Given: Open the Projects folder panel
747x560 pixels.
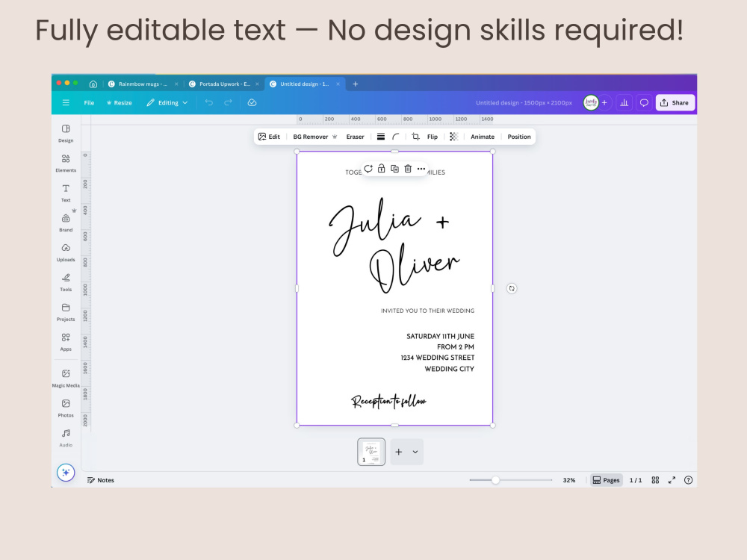Looking at the screenshot, I should tap(66, 312).
